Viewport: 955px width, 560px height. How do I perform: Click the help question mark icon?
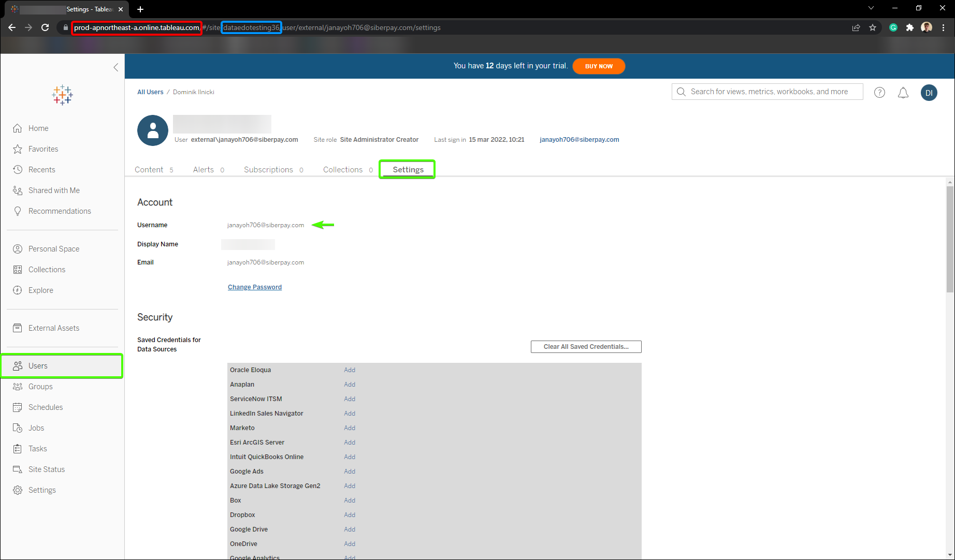[x=879, y=93]
